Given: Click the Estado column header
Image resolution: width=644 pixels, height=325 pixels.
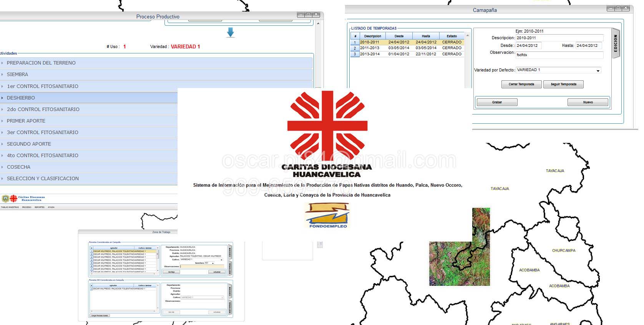Looking at the screenshot, I should tap(452, 36).
